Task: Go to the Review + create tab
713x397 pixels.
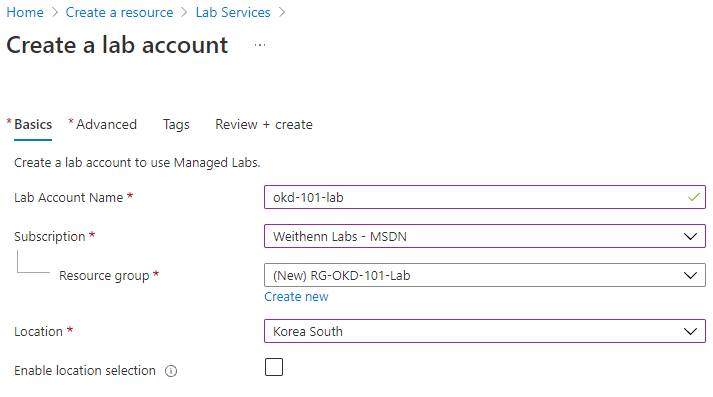Action: tap(264, 125)
